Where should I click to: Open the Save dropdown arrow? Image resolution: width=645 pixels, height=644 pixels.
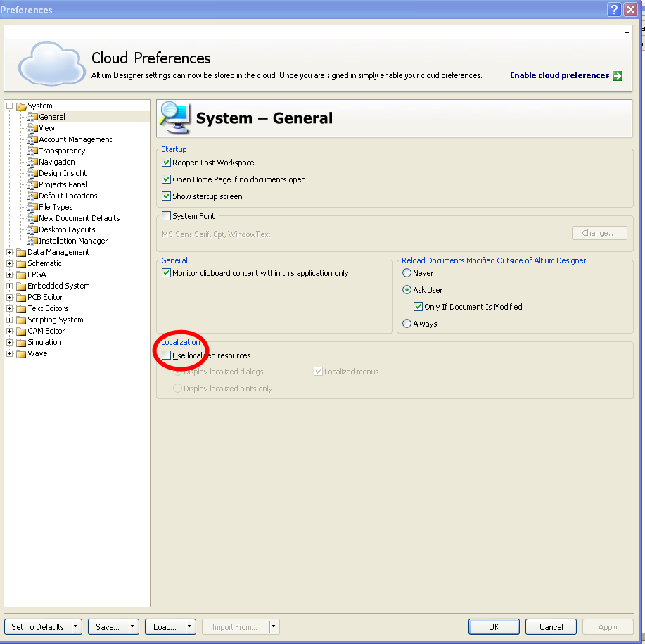[133, 626]
